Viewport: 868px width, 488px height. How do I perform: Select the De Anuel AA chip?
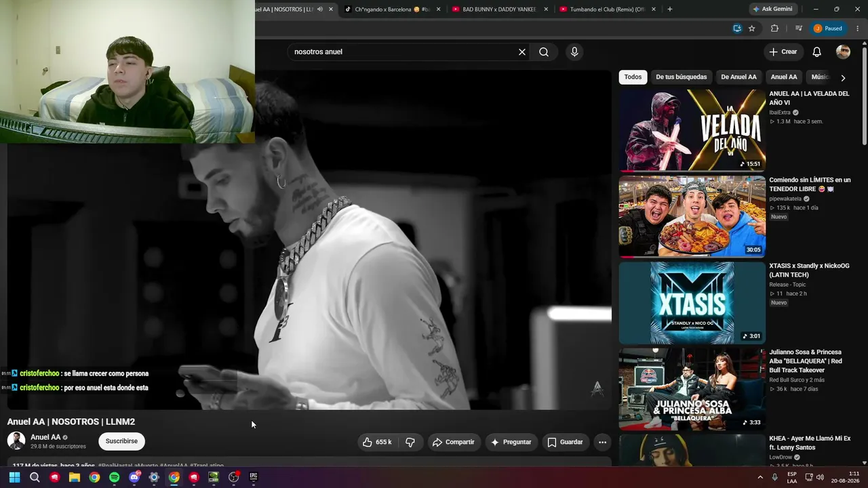738,77
